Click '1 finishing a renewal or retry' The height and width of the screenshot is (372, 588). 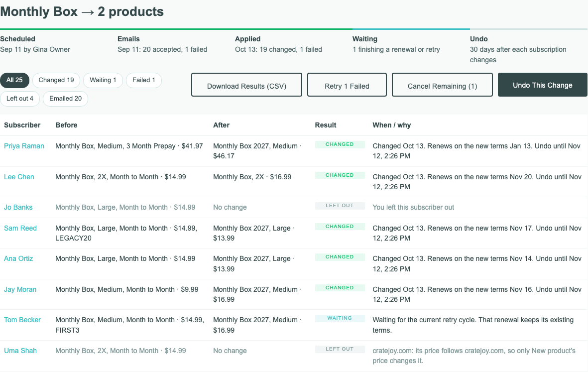[x=396, y=49]
